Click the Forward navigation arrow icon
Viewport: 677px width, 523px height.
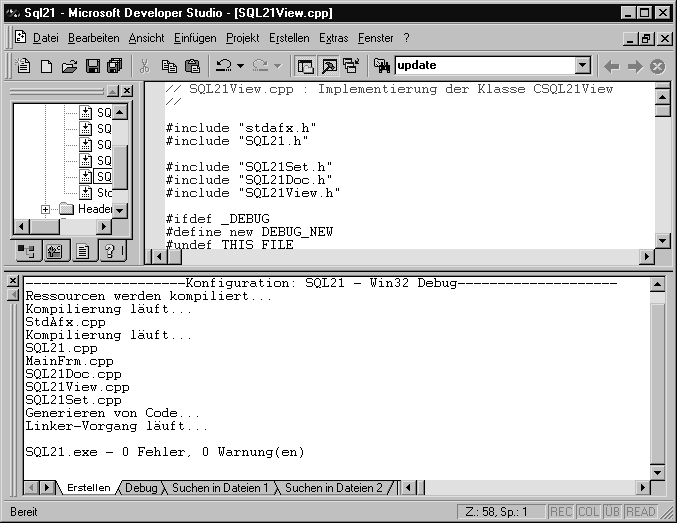tap(635, 67)
